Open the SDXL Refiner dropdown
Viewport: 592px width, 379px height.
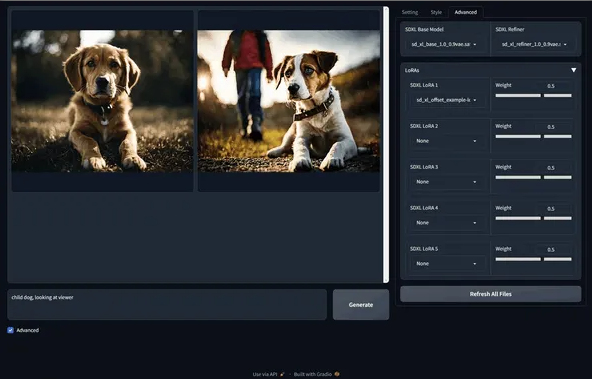pos(534,45)
